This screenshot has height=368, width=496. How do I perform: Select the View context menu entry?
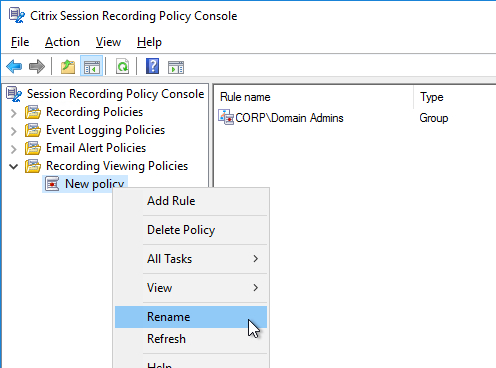191,288
